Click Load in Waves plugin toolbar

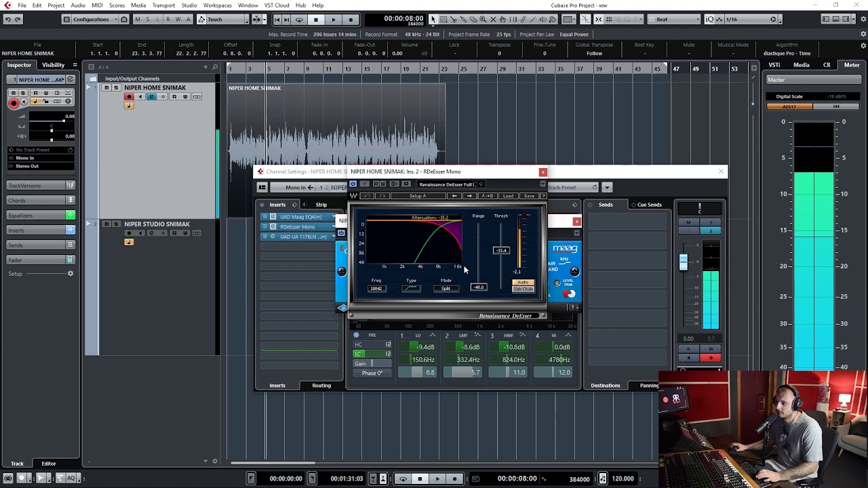click(x=508, y=196)
